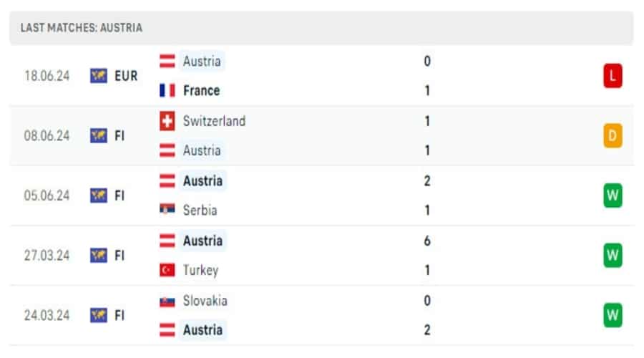This screenshot has height=358, width=644.
Task: Open the 27.03.24 match date row
Action: pyautogui.click(x=47, y=255)
